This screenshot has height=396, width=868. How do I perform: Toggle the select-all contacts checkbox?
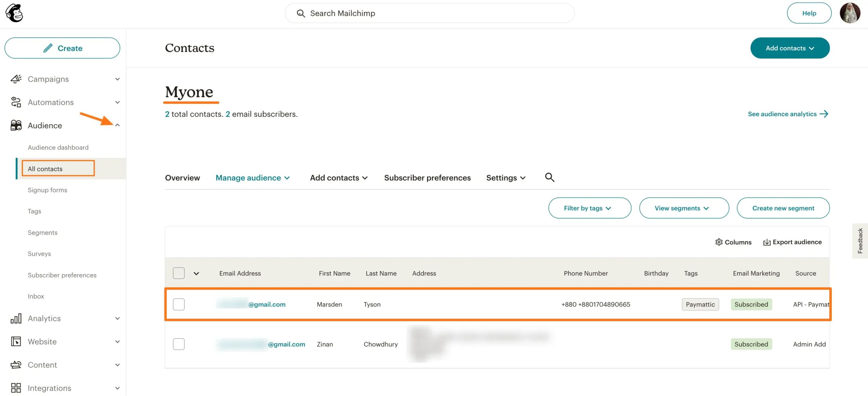coord(179,273)
